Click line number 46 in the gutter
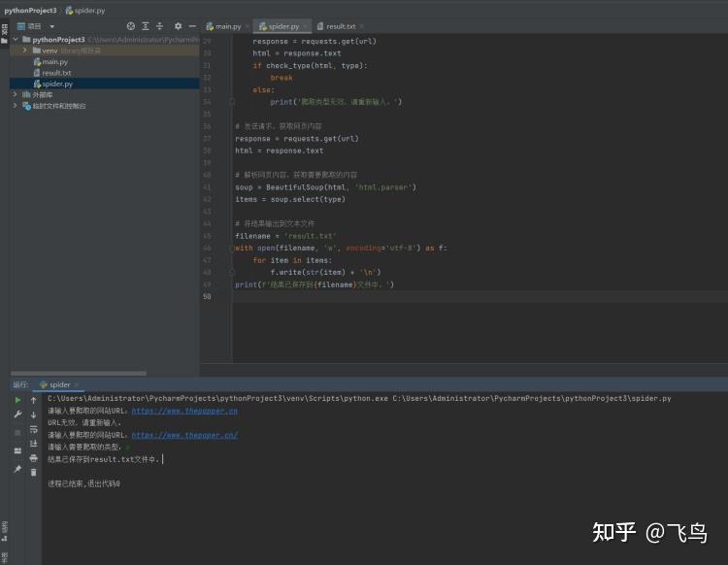Image resolution: width=728 pixels, height=565 pixels. coord(207,248)
